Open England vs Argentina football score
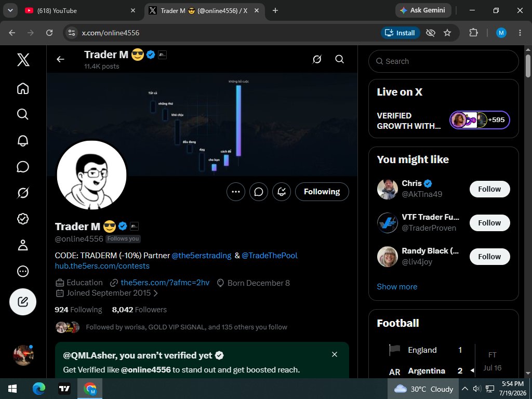This screenshot has width=532, height=399. (444, 361)
